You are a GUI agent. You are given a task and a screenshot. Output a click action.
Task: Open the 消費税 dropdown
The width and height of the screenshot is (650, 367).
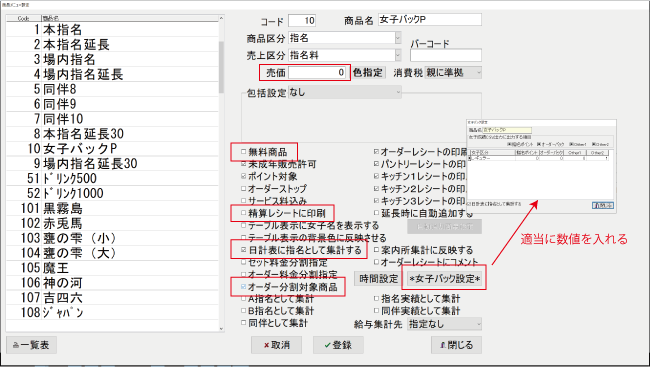(454, 73)
